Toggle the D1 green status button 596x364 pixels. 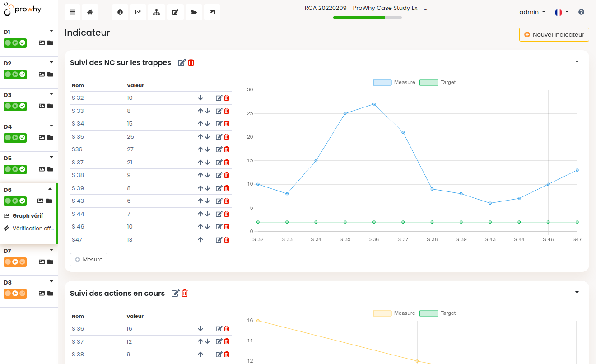point(15,43)
